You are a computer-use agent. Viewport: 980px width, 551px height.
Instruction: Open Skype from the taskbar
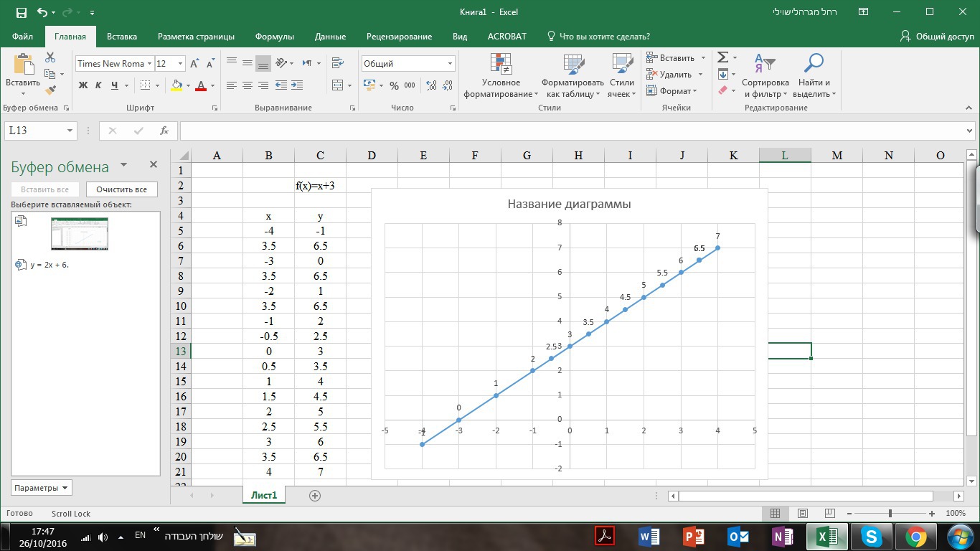(872, 537)
